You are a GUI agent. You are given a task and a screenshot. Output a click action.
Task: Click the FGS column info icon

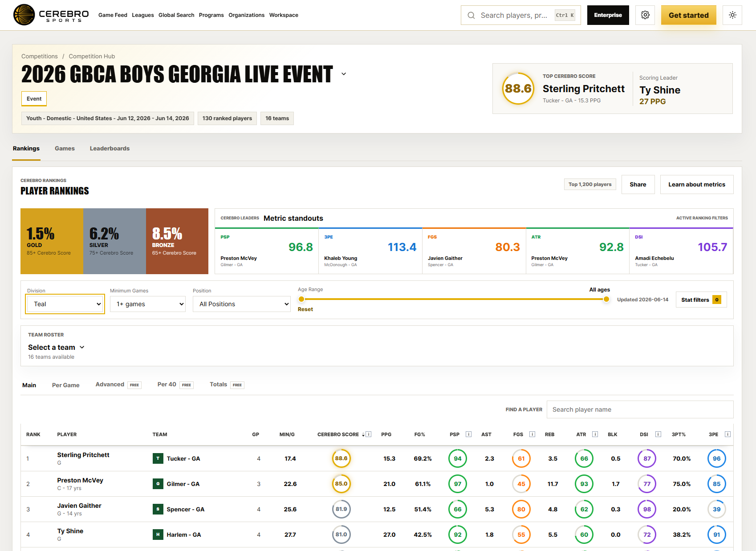532,434
